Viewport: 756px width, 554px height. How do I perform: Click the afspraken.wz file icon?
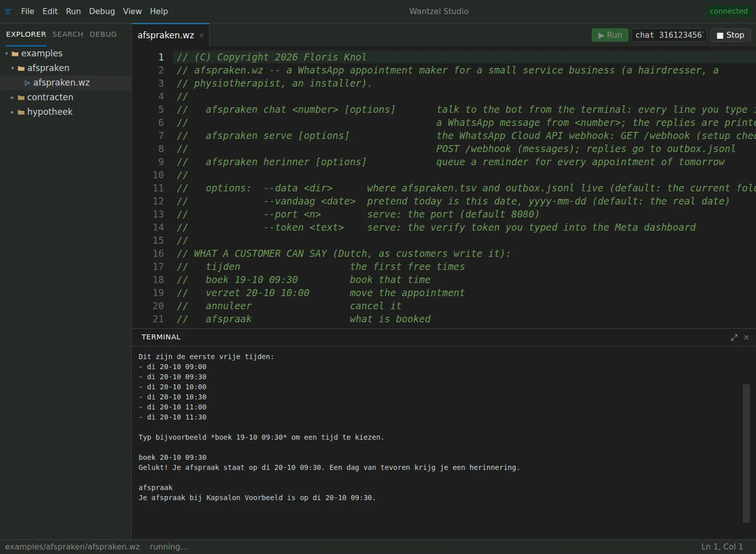tap(27, 83)
